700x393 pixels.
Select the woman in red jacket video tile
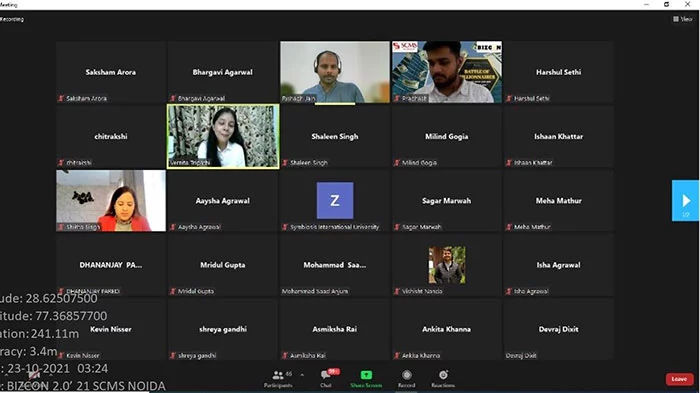(x=111, y=201)
